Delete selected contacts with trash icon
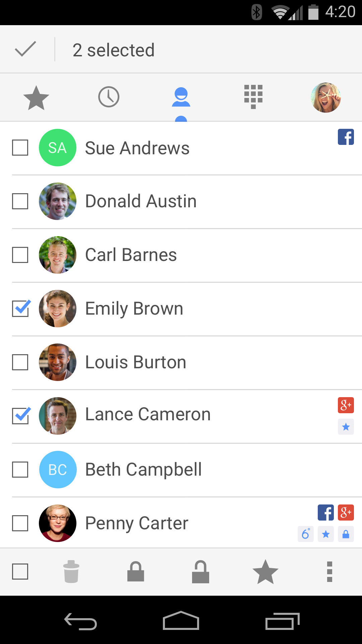362x644 pixels. coord(71,572)
